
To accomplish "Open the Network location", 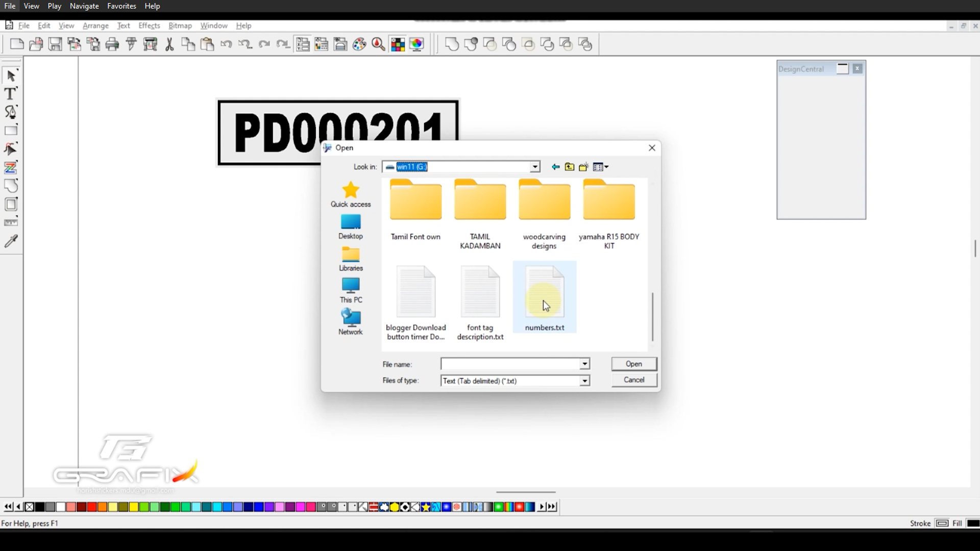I will (x=351, y=322).
